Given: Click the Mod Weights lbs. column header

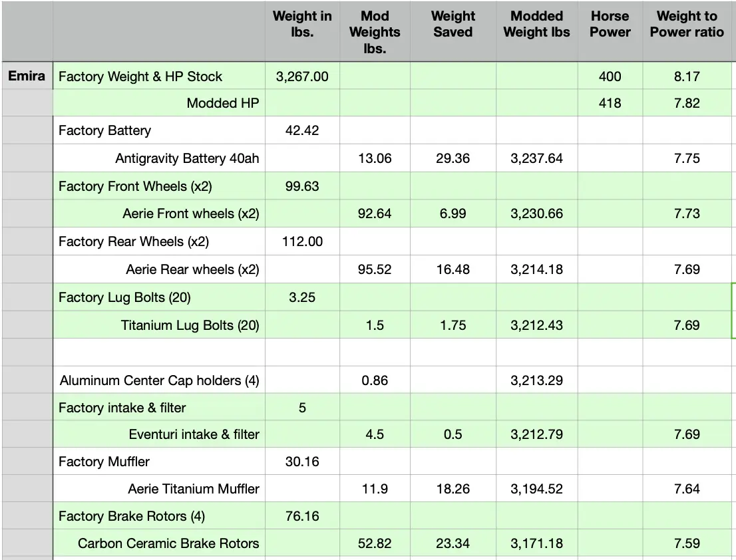Looking at the screenshot, I should click(375, 32).
